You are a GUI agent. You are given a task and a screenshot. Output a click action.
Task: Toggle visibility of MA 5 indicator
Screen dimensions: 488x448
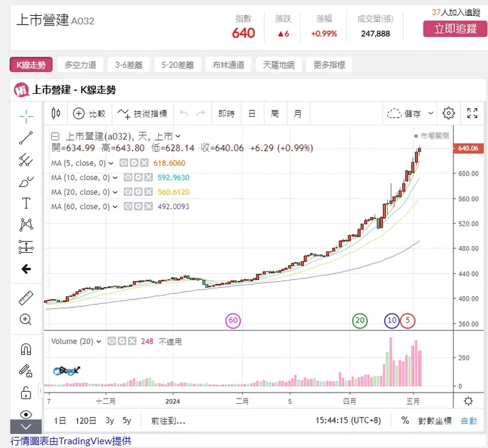point(123,163)
